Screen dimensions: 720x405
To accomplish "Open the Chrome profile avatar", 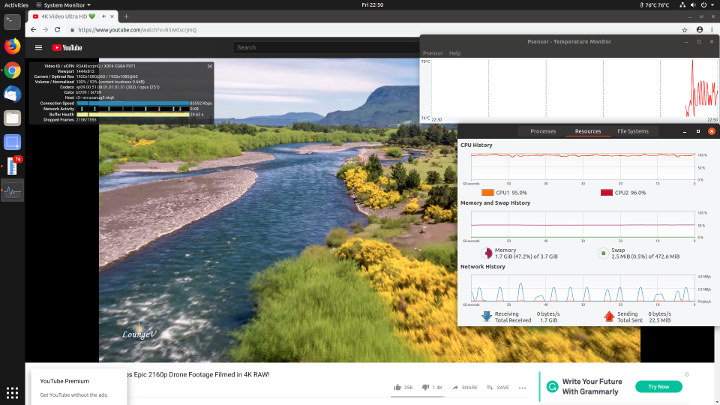I will pos(699,30).
